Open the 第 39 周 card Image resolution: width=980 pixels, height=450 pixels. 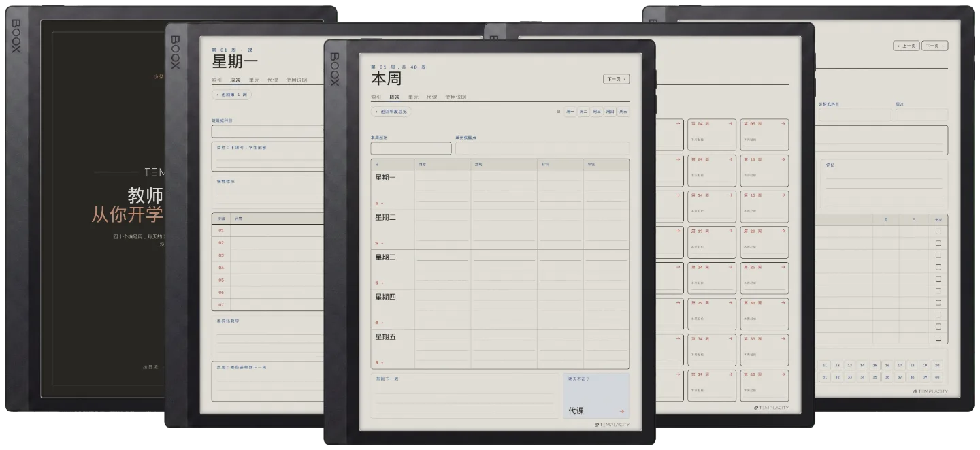tap(712, 385)
